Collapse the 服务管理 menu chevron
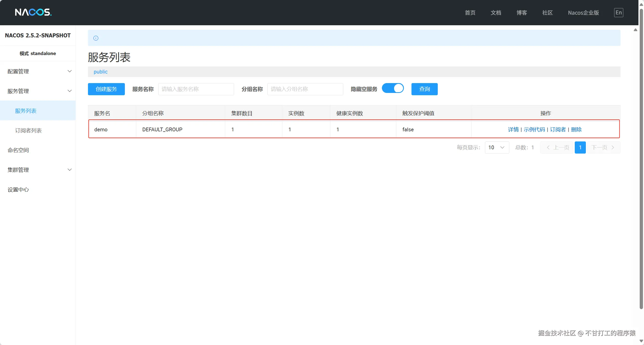This screenshot has width=644, height=345. click(x=70, y=91)
